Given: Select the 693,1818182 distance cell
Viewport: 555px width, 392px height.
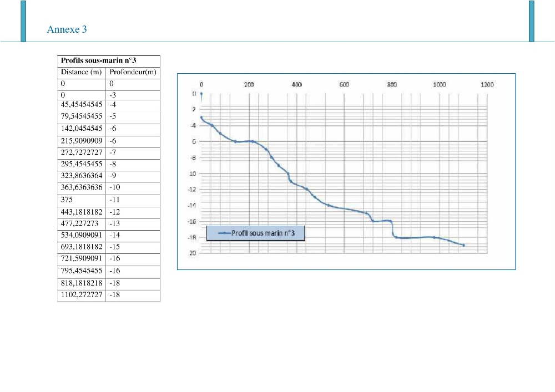Looking at the screenshot, I should 82,247.
